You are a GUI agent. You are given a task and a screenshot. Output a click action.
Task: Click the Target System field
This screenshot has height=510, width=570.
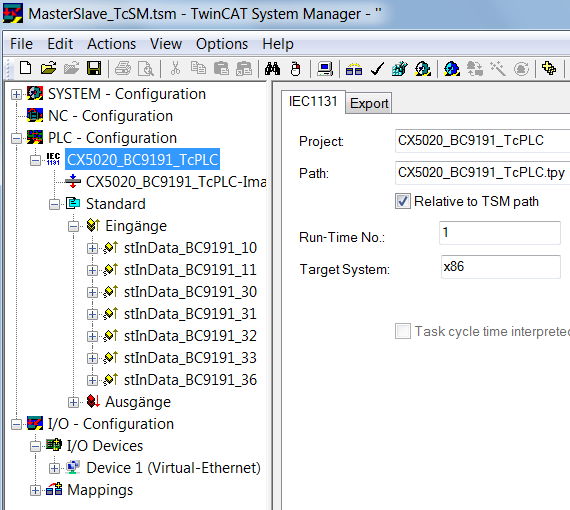(x=501, y=267)
